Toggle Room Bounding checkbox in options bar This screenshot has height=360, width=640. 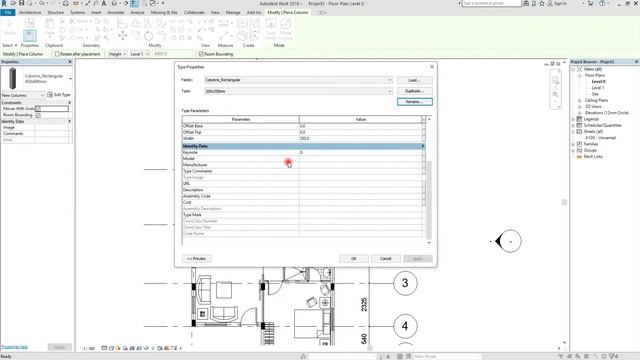coord(201,54)
